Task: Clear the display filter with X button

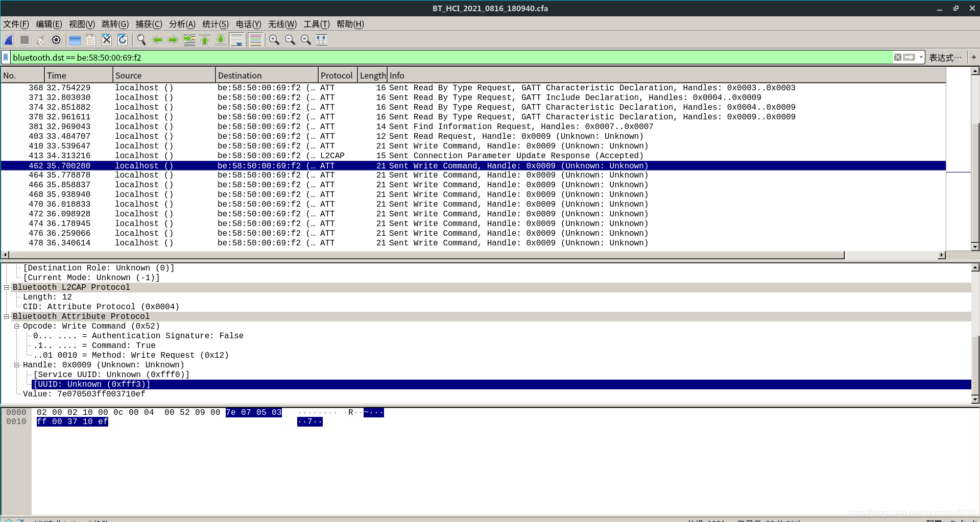Action: coord(897,57)
